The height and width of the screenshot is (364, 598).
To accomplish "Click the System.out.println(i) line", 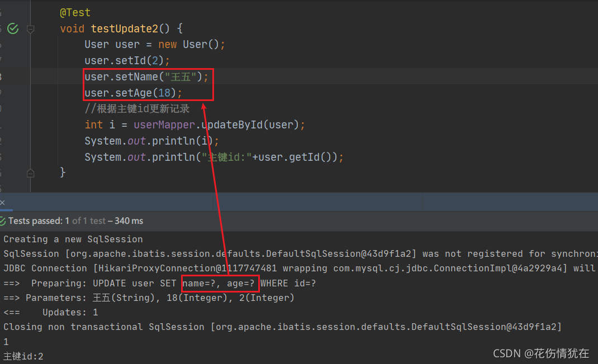I will click(x=152, y=141).
